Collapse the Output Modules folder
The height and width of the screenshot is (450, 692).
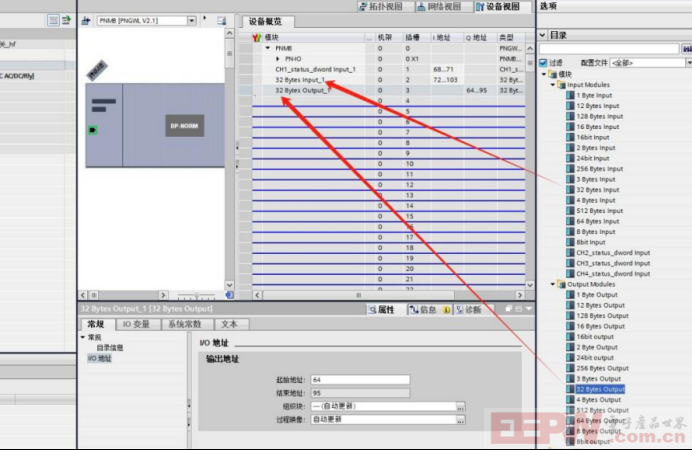pyautogui.click(x=553, y=284)
